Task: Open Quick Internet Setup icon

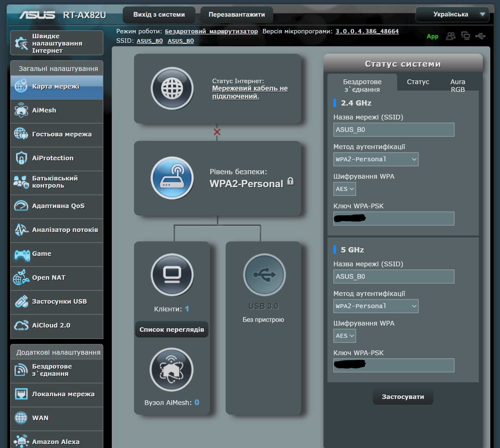Action: [21, 43]
